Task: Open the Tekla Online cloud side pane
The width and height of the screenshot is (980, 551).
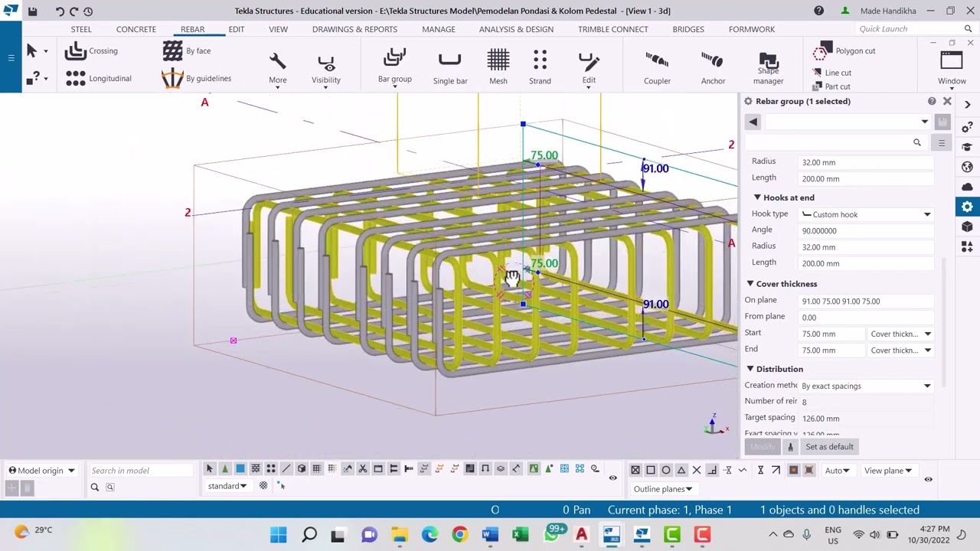Action: [x=967, y=187]
